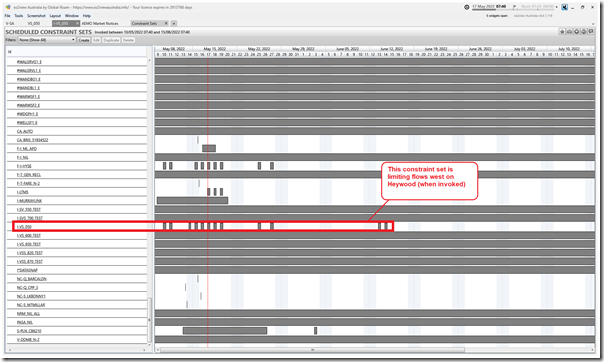Open the I-VS_050 constraint set link
Viewport: 604px width, 362px height.
[24, 227]
